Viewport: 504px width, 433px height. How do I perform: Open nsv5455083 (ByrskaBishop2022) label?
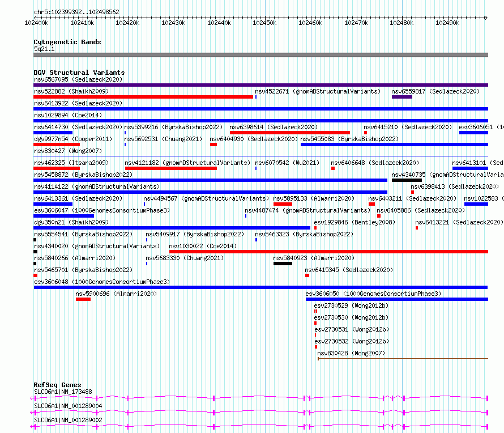[349, 139]
